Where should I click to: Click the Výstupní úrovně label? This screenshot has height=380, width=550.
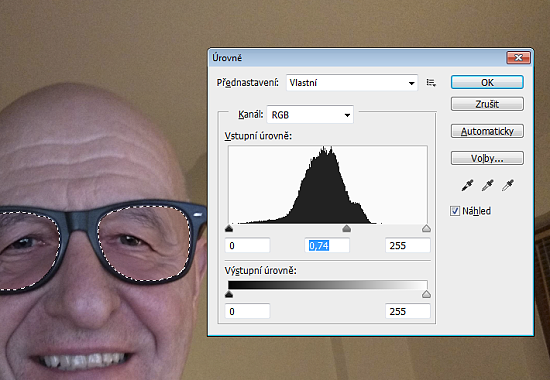tap(261, 271)
